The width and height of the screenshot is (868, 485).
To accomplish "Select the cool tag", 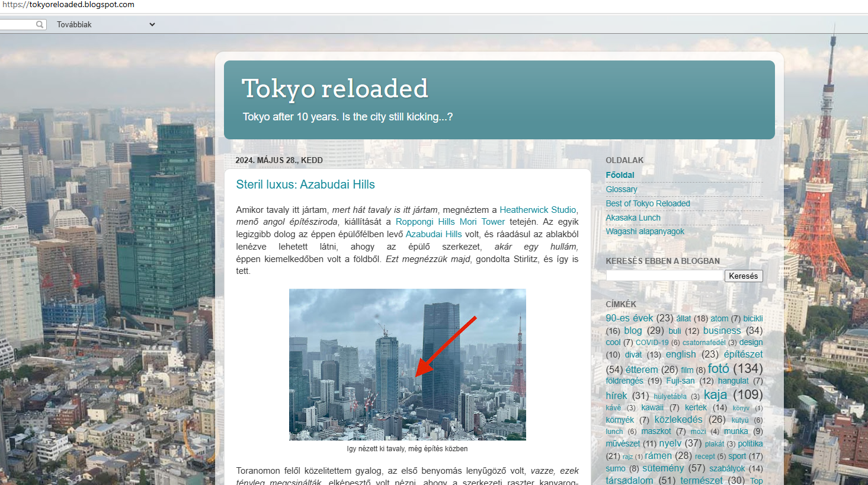I will [x=613, y=343].
